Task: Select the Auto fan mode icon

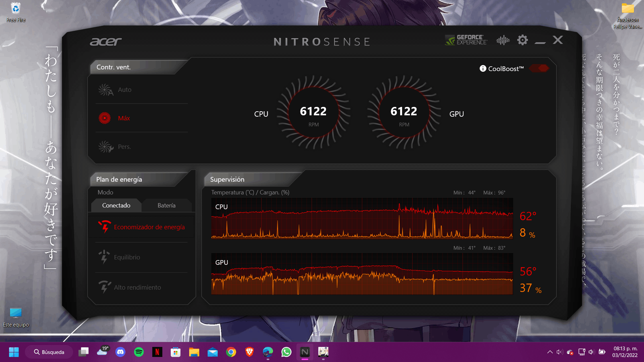Action: coord(105,90)
